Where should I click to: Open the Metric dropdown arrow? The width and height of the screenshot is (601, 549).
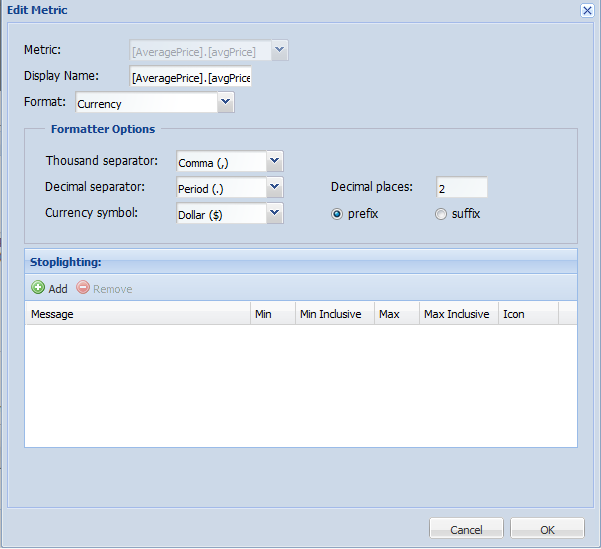click(280, 50)
